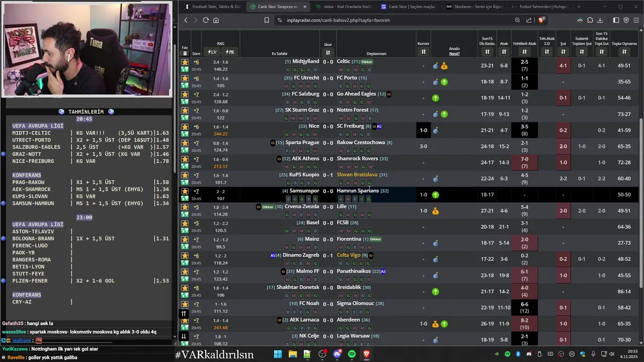Toggle favorite star for Nice row
This screenshot has width=644, height=362.
(x=185, y=127)
